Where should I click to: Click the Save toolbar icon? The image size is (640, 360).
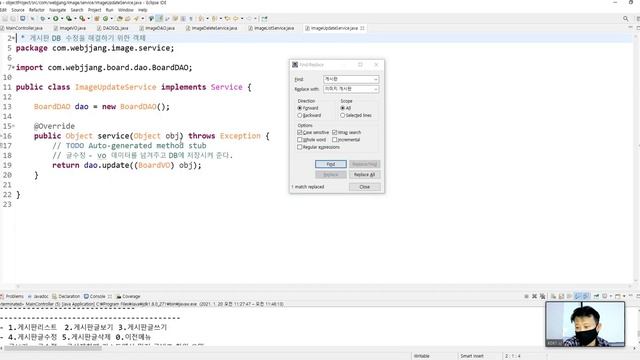(5, 18)
